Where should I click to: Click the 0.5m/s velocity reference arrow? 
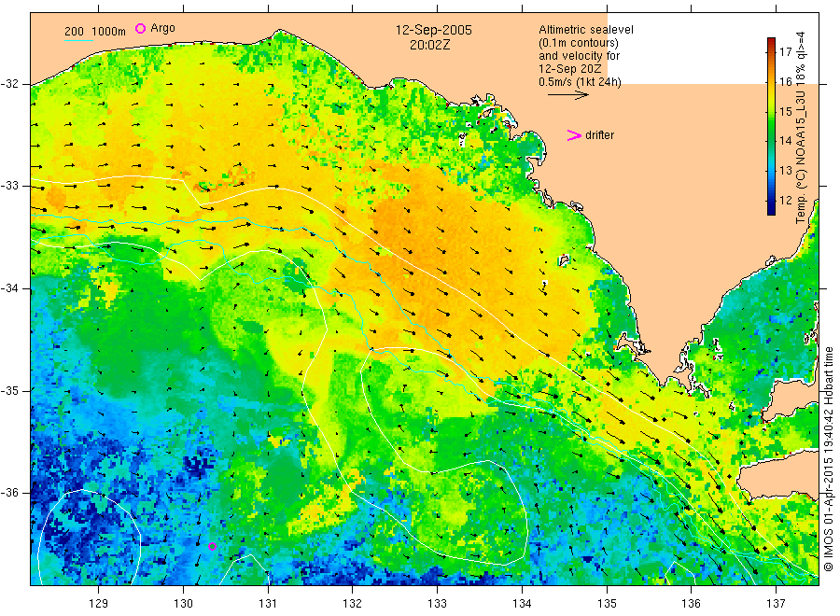(568, 95)
